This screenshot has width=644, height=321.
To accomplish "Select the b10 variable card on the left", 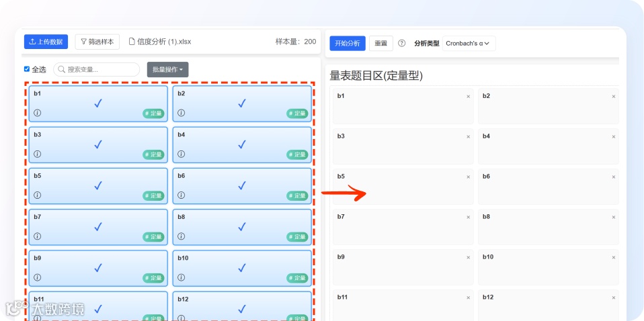I will click(242, 269).
